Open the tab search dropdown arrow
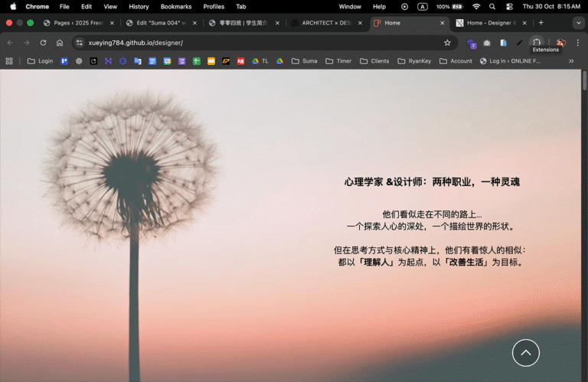Viewport: 588px width, 382px height. 578,23
